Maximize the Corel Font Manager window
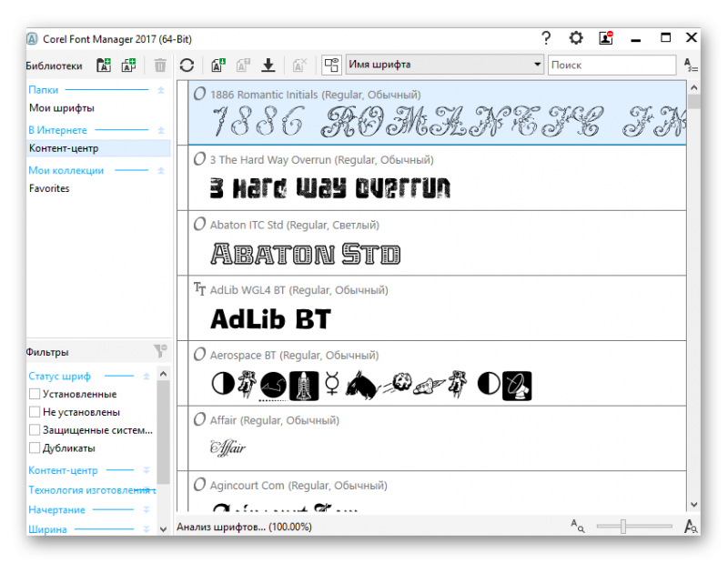This screenshot has width=728, height=563. pyautogui.click(x=666, y=37)
